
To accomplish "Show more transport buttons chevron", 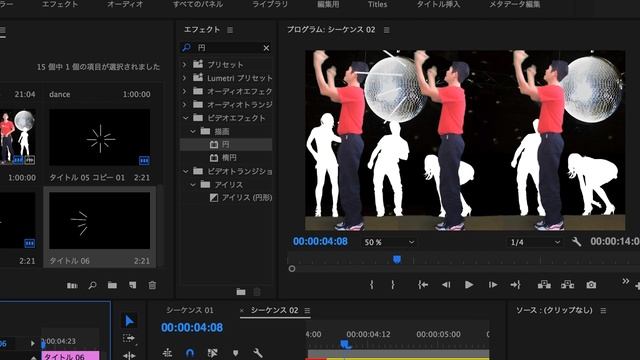I will pyautogui.click(x=625, y=281).
